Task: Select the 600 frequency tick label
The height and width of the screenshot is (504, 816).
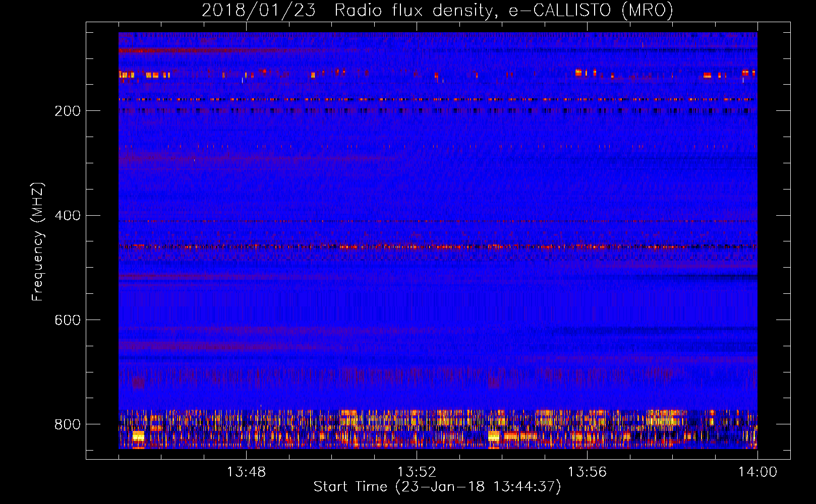Action: (x=68, y=320)
